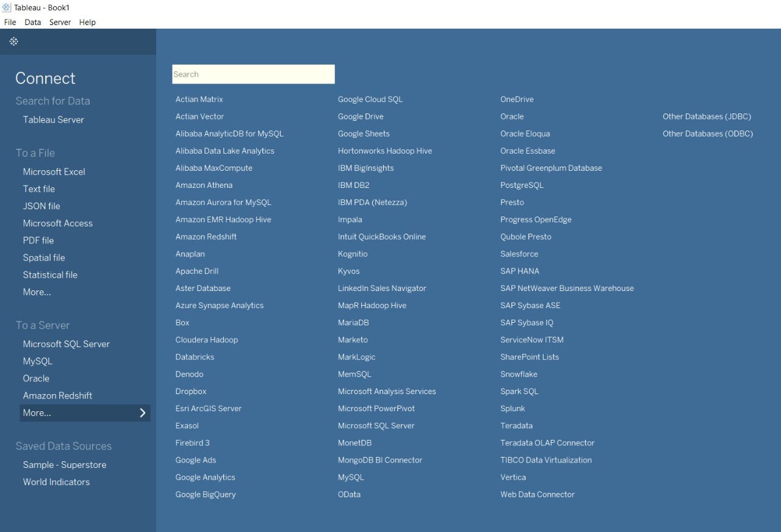
Task: Select Amazon Aurora for MySQL
Action: pos(223,203)
